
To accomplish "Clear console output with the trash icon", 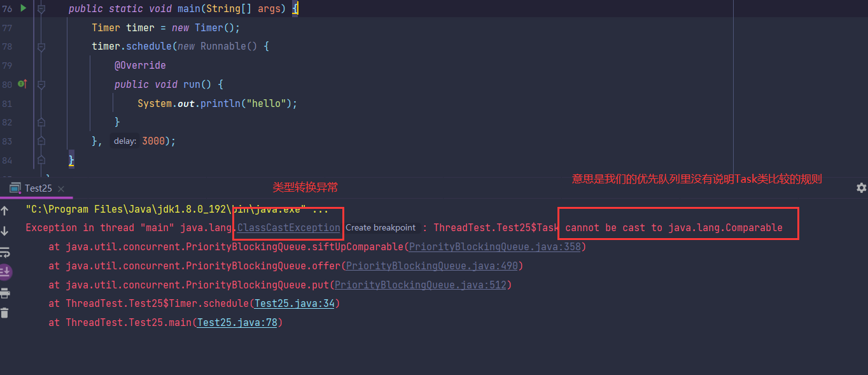I will tap(5, 313).
